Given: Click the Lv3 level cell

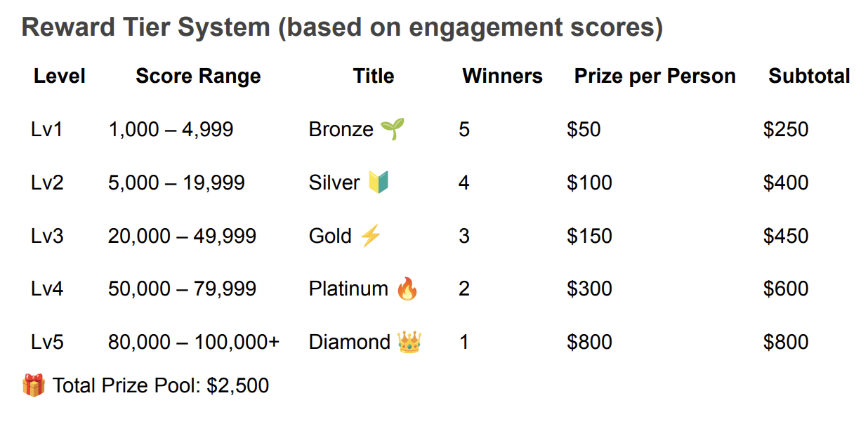Looking at the screenshot, I should tap(47, 236).
